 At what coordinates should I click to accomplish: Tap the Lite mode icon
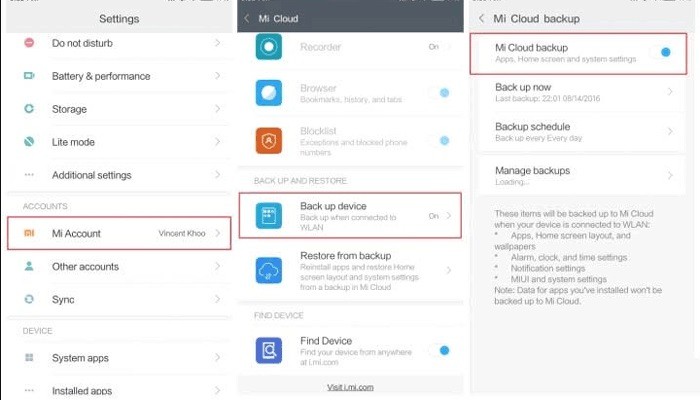[x=29, y=142]
